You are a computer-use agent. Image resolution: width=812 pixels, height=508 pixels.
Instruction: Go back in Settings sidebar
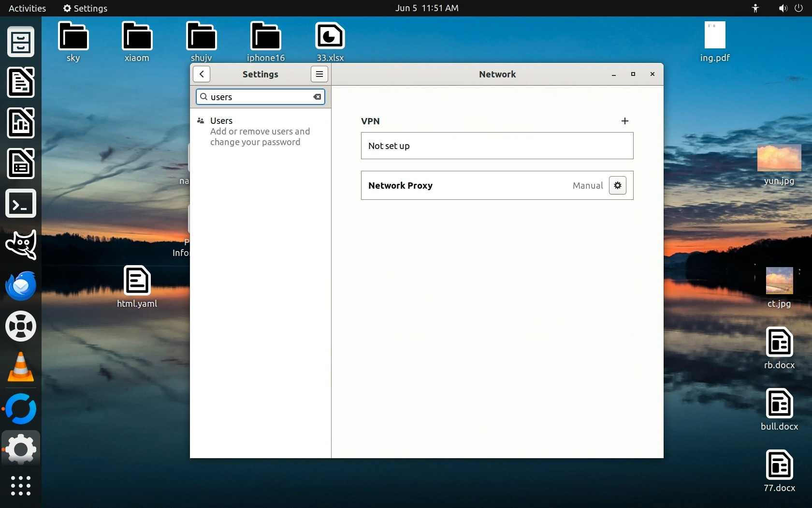point(202,74)
